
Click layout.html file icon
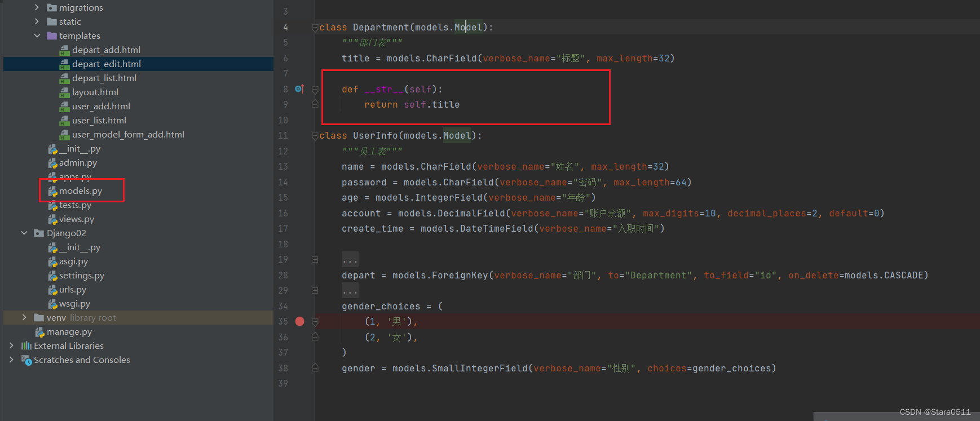[65, 92]
